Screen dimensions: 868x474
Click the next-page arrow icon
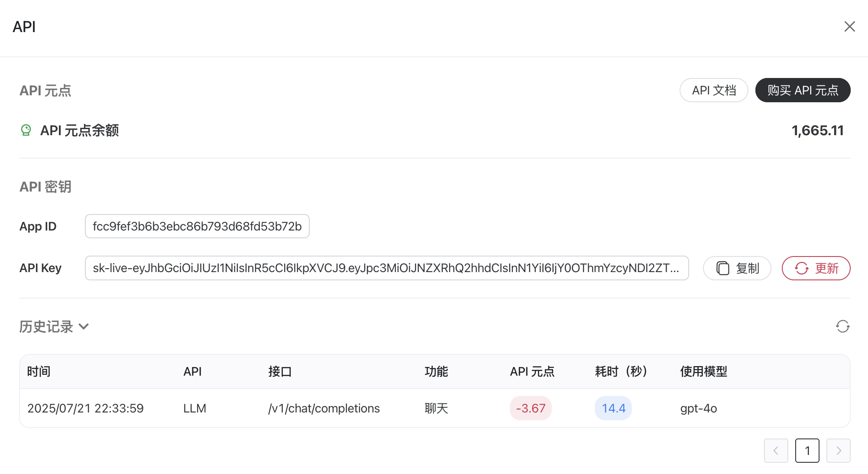(x=839, y=451)
